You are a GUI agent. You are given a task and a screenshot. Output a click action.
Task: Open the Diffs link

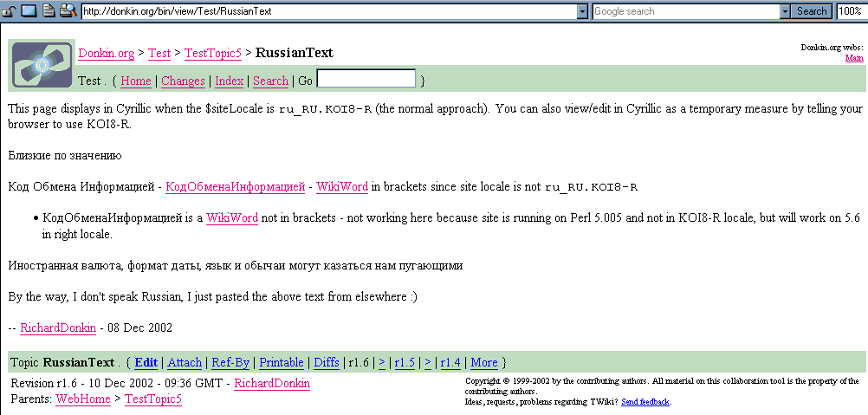pyautogui.click(x=326, y=362)
